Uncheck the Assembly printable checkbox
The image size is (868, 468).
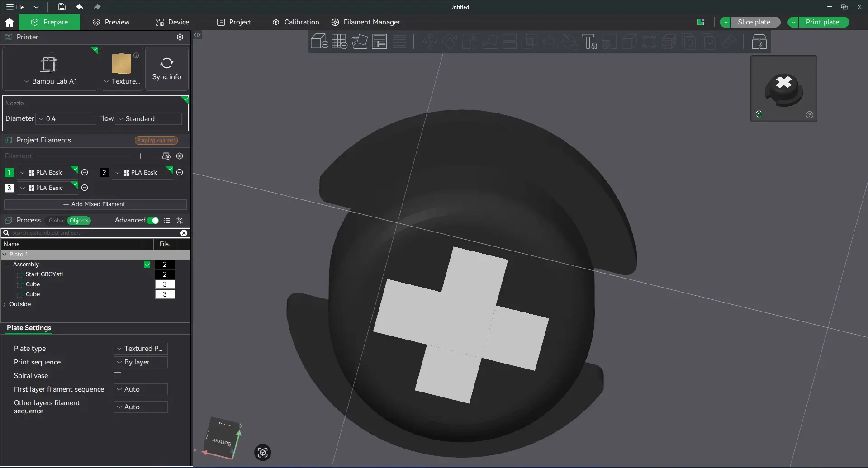pos(147,265)
